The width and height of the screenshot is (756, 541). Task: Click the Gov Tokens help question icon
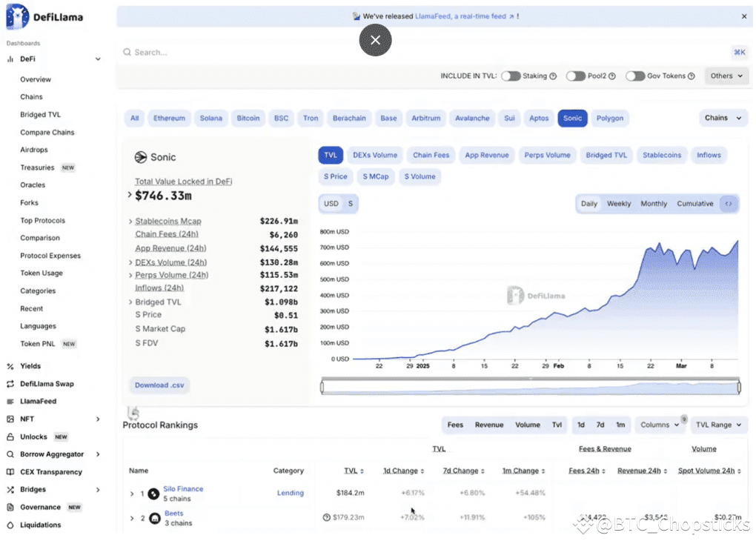(x=691, y=76)
